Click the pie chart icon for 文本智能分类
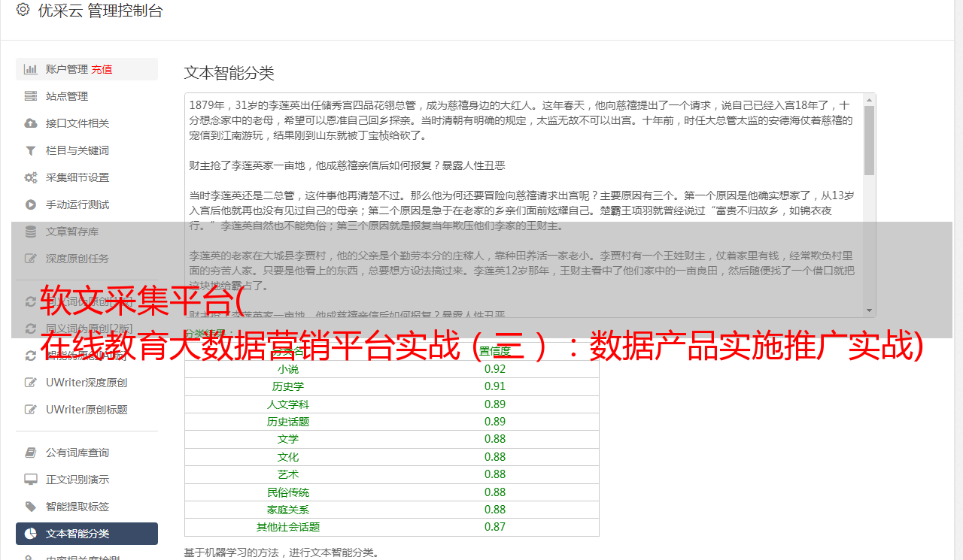963x560 pixels. 31,534
